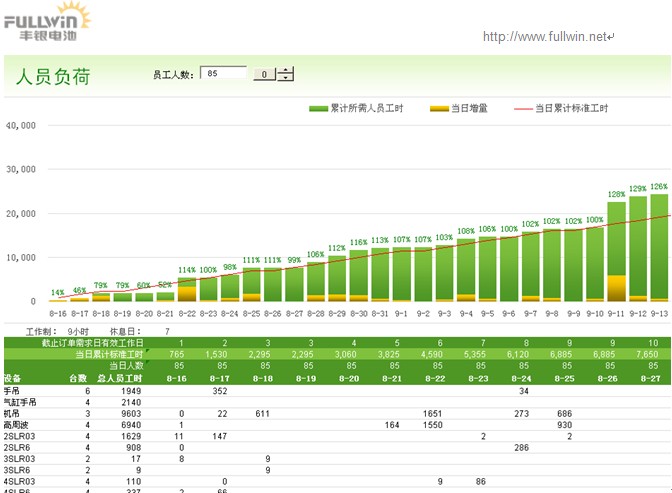Click the red 当日累计标准工时 legend line
Screen dimensions: 672x493
coord(523,108)
